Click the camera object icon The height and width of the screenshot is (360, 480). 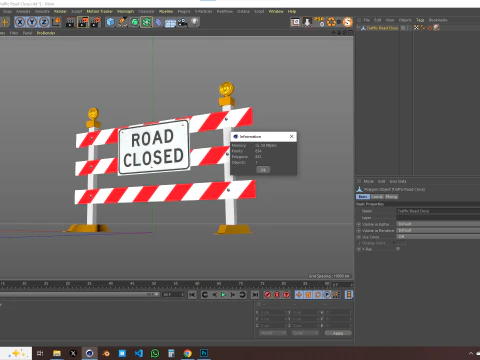[x=182, y=22]
